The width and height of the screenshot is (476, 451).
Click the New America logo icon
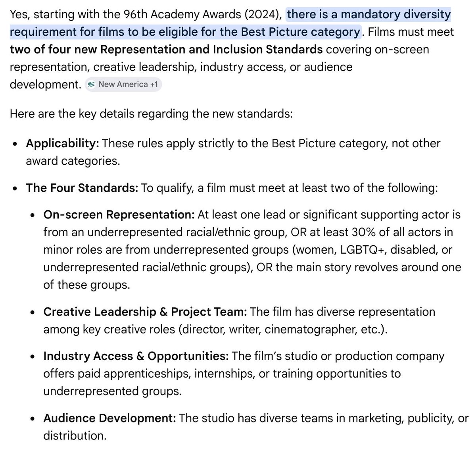(92, 84)
